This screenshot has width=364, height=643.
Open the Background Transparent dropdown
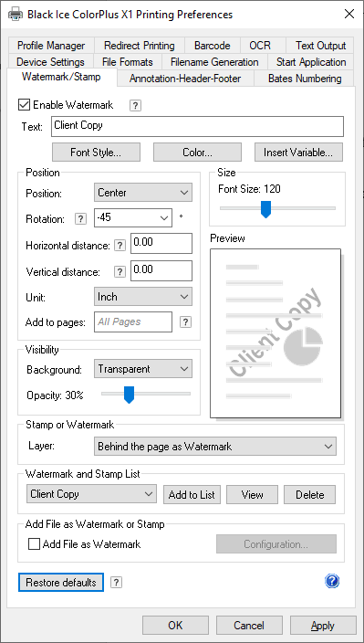point(143,369)
